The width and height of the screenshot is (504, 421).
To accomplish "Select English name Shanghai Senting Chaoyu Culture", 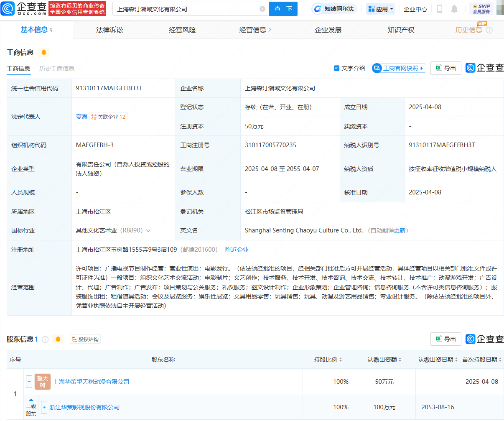I will (x=304, y=230).
